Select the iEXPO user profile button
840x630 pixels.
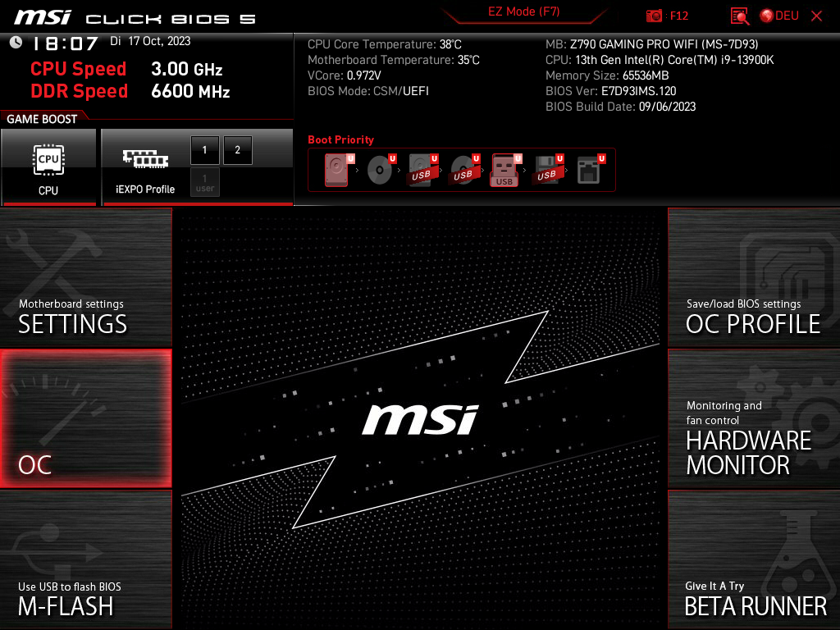(204, 182)
